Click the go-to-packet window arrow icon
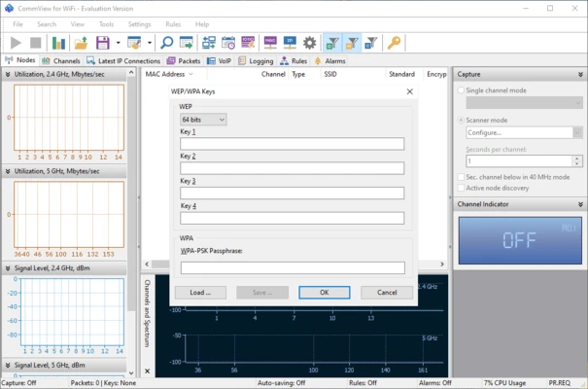Image resolution: width=588 pixels, height=389 pixels. [x=186, y=43]
